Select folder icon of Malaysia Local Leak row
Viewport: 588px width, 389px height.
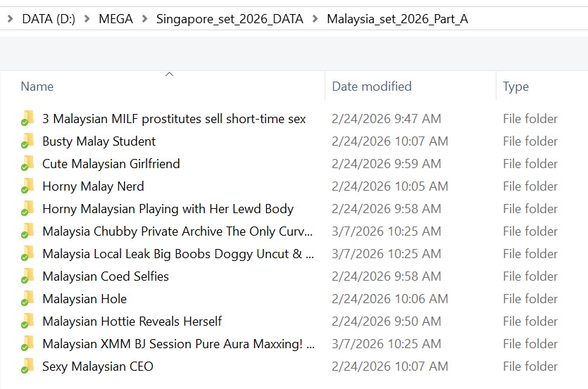tap(27, 253)
